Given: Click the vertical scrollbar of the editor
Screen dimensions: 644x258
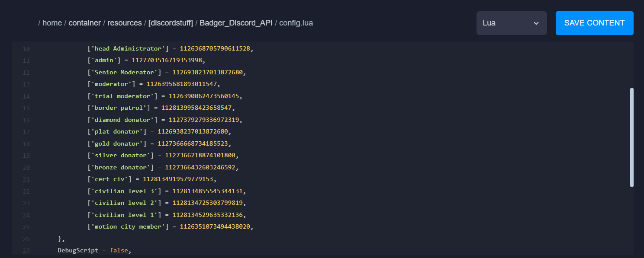Looking at the screenshot, I should 631,137.
